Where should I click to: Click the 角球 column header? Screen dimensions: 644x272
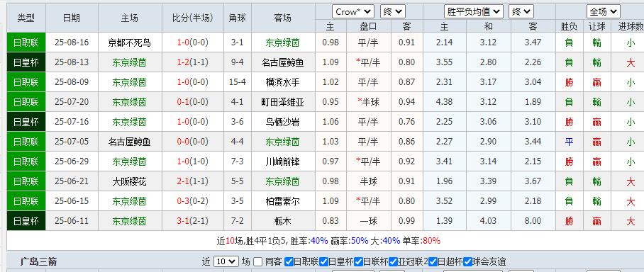click(x=238, y=18)
